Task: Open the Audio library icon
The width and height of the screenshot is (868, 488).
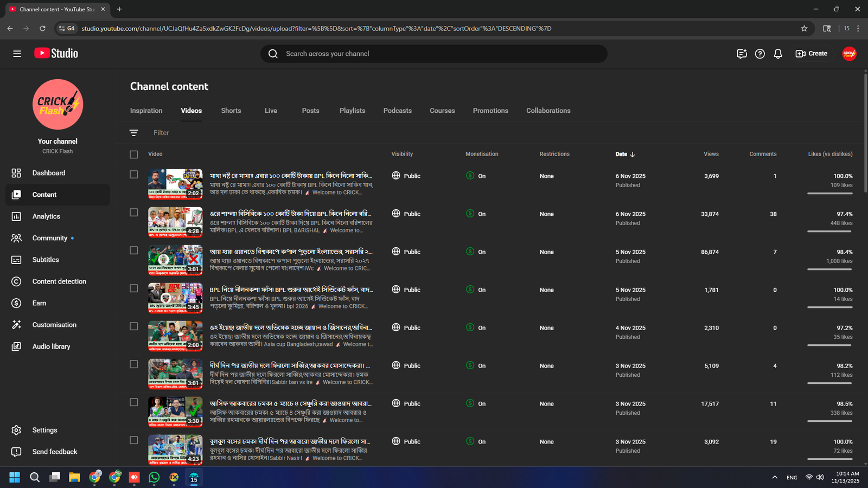Action: (x=16, y=346)
